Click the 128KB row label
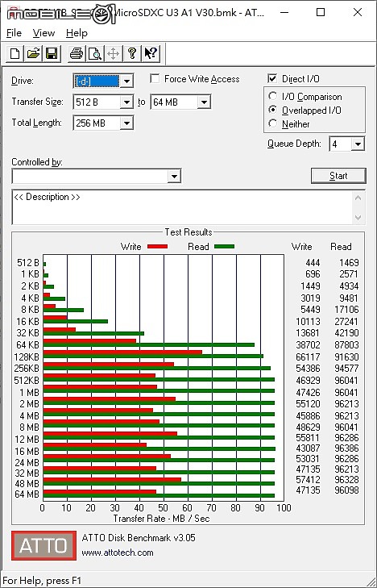377x588 pixels. click(27, 357)
